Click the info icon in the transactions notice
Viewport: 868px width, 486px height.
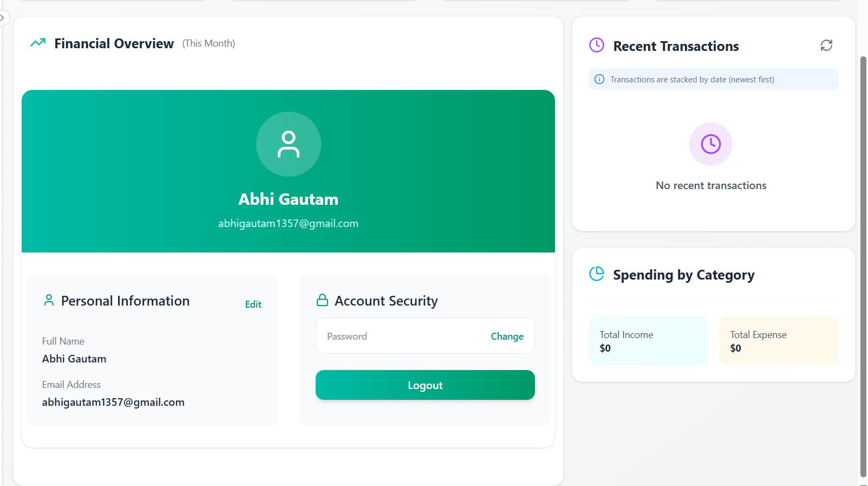599,79
